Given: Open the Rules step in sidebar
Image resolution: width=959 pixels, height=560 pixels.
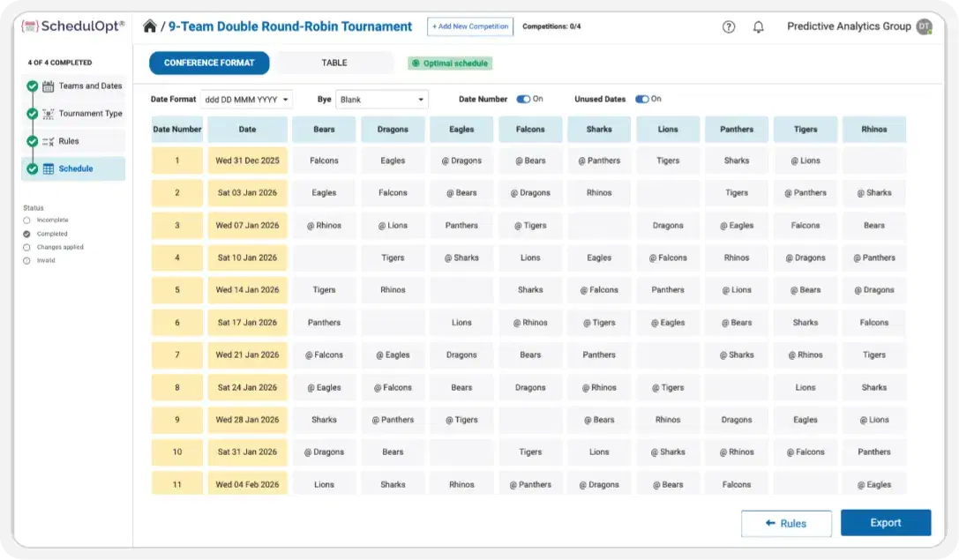Looking at the screenshot, I should tap(74, 141).
